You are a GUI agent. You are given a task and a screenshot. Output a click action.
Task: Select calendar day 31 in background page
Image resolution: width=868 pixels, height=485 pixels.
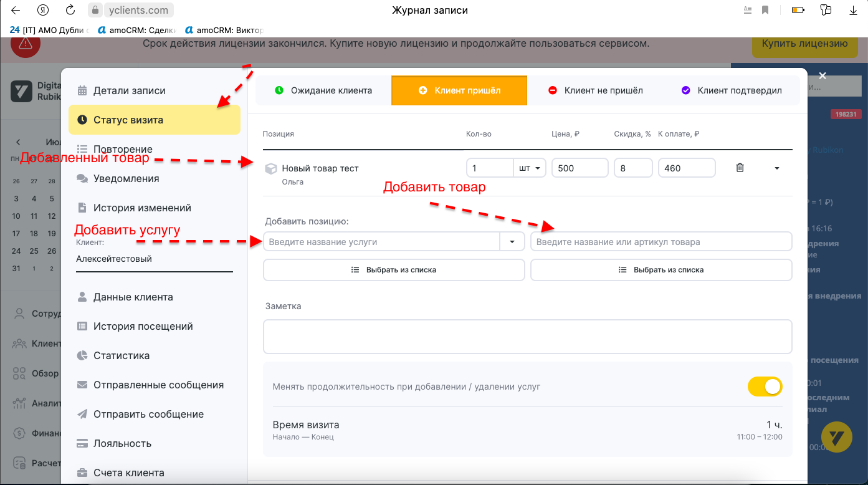pos(16,269)
